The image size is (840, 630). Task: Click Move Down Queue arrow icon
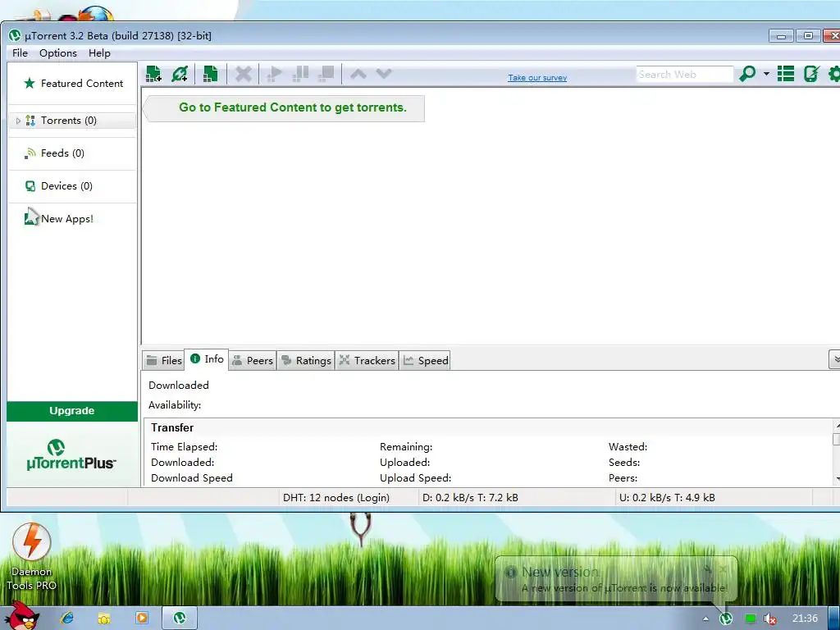[384, 74]
